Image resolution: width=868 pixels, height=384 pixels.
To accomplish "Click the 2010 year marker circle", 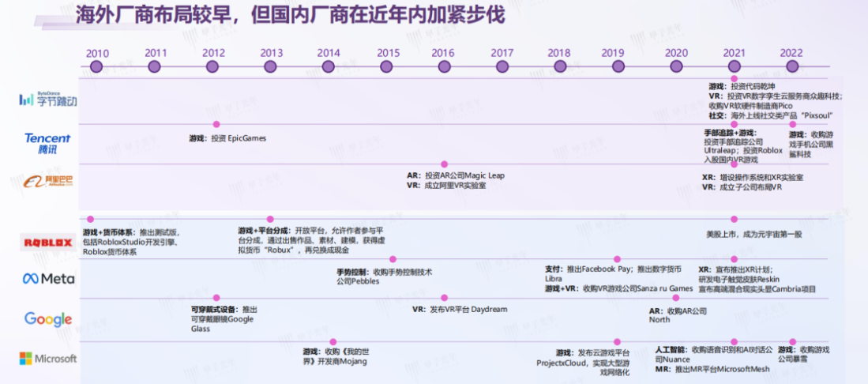I will 97,67.
